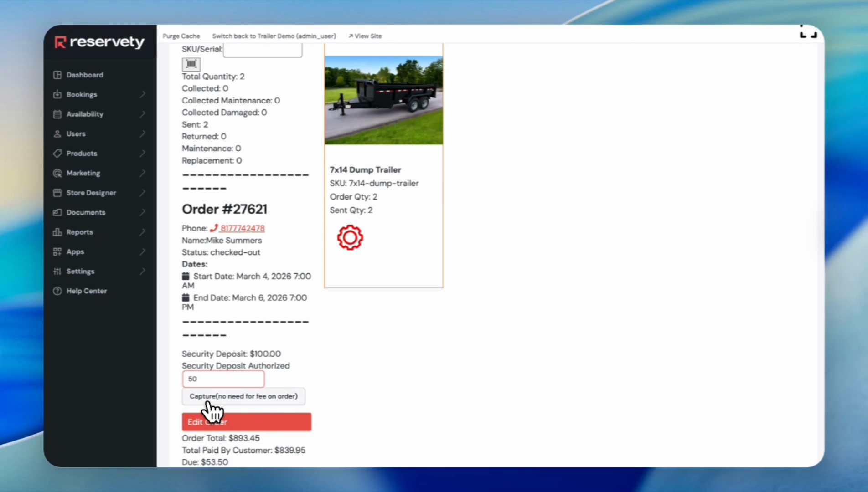Click the barcode scanner icon under SKU/Serial
The image size is (868, 492).
click(191, 64)
